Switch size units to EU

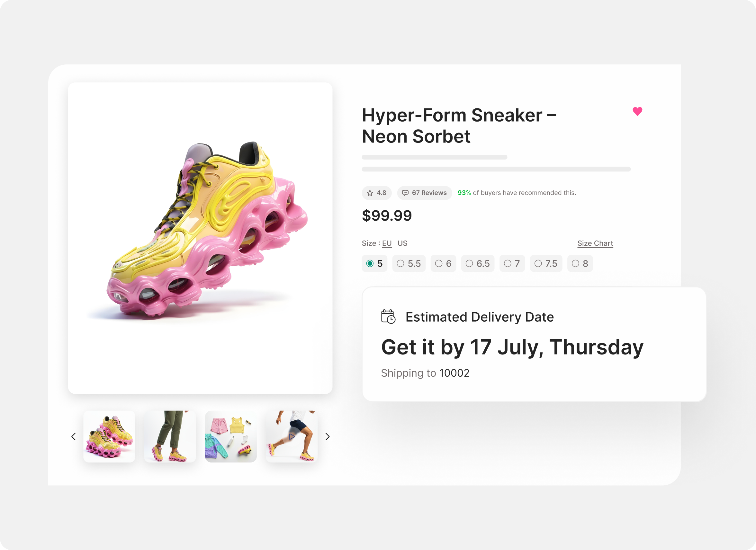(387, 243)
